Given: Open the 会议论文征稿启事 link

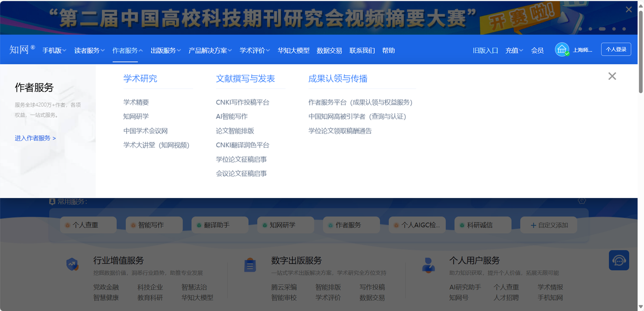Looking at the screenshot, I should click(x=242, y=173).
